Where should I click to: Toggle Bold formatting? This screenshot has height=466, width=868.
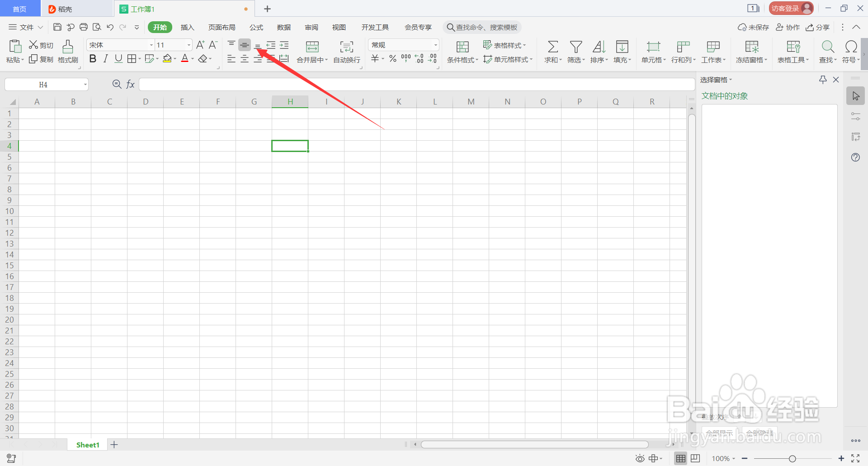93,59
